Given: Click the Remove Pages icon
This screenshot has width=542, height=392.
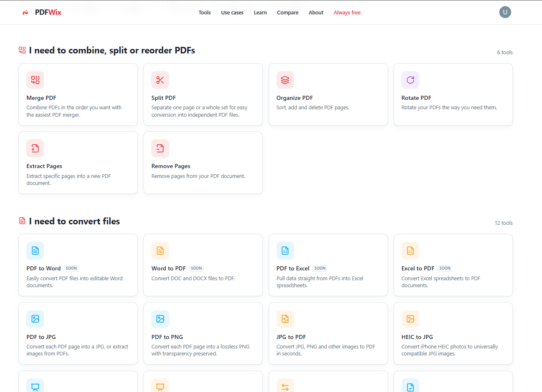Looking at the screenshot, I should tap(160, 148).
